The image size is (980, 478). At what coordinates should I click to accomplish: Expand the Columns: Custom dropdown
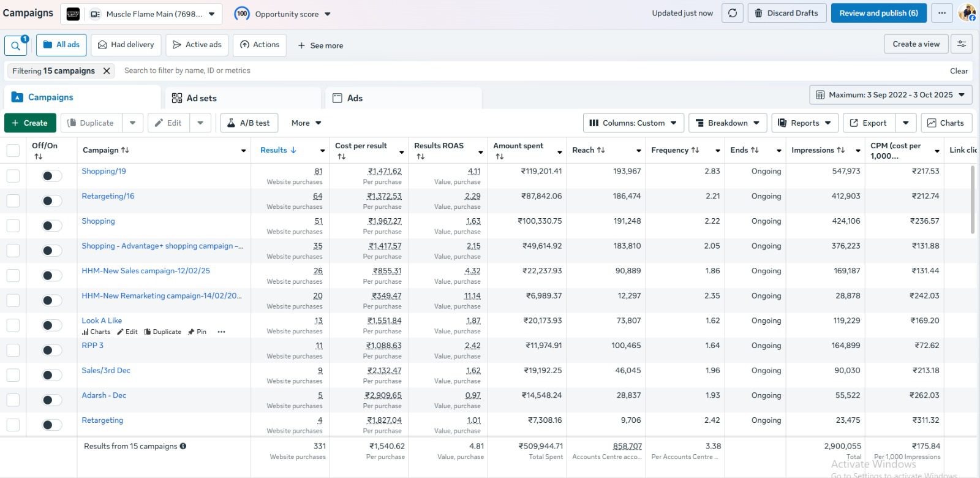[633, 123]
